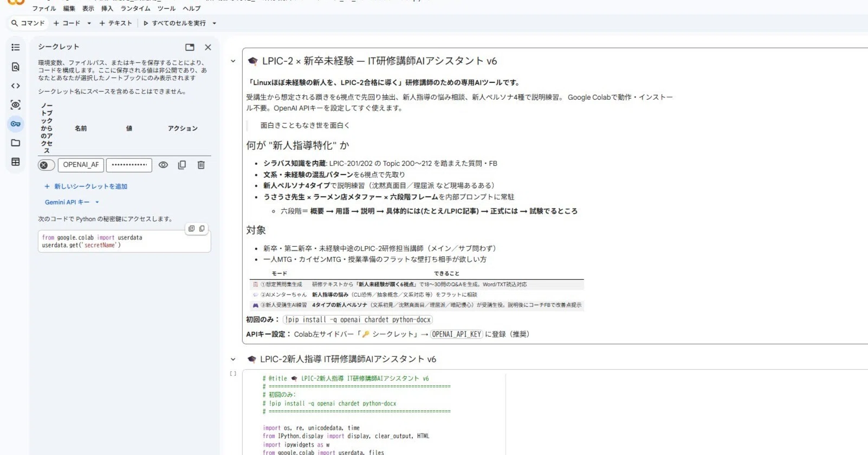Open the 挿入 menu
Screen dimensions: 868x455
(107, 8)
